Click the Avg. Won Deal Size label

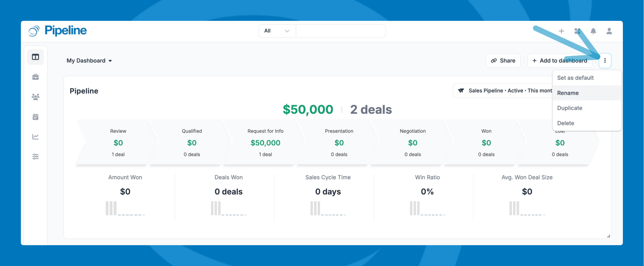point(527,177)
